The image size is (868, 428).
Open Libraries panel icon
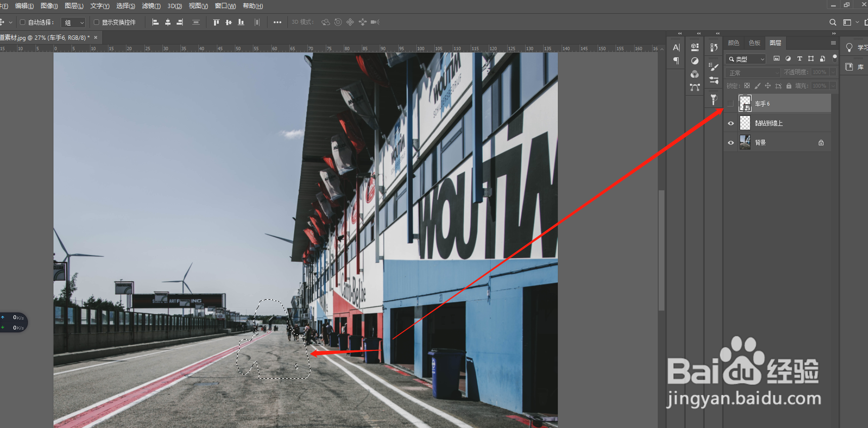click(849, 67)
